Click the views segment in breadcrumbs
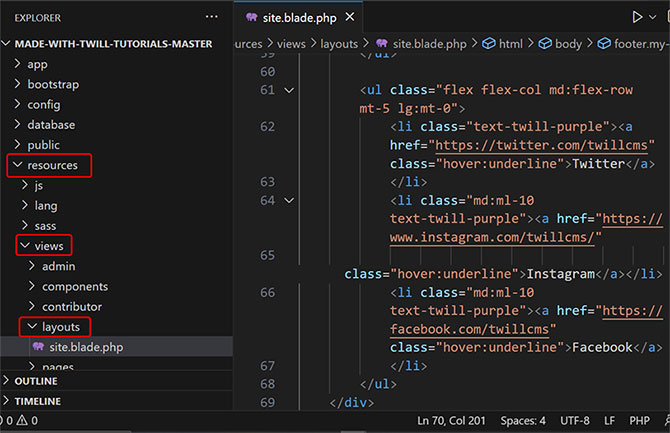Screen dimensions: 670x433 click(x=291, y=44)
